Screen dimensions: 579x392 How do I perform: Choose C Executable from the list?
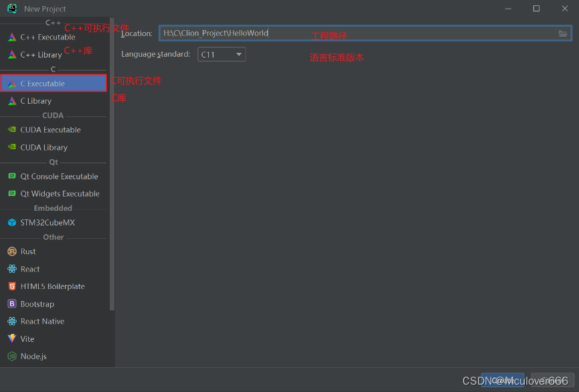(54, 84)
